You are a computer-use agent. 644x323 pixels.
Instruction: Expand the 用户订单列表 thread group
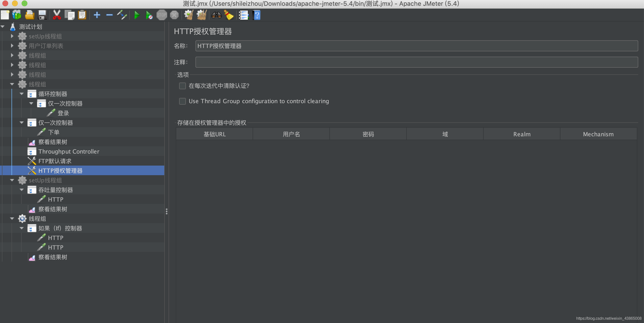pyautogui.click(x=12, y=46)
